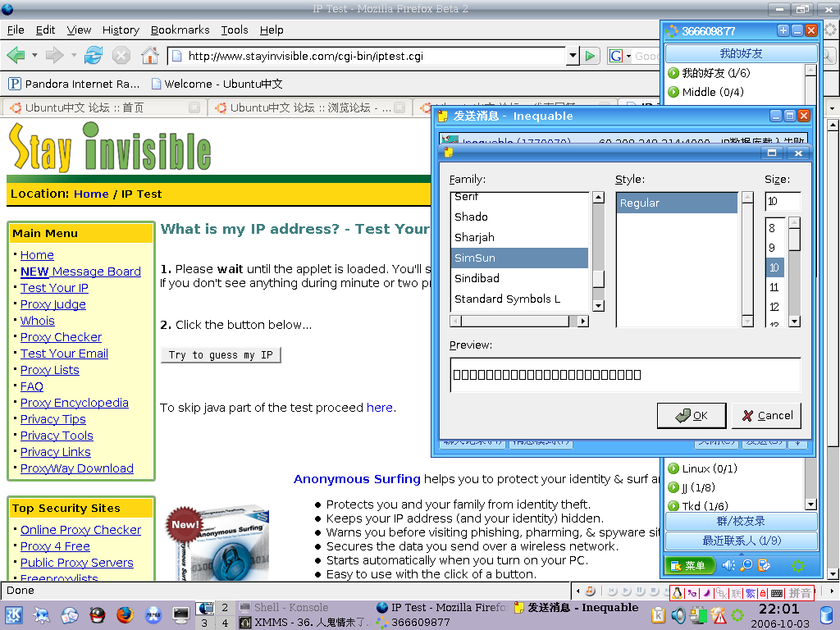840x630 pixels.
Task: Toggle the 拼音 input method button
Action: click(799, 593)
